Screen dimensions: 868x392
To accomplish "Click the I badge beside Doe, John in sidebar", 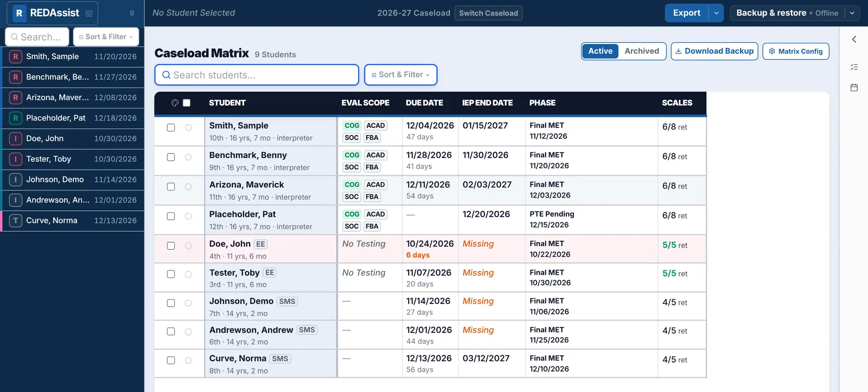I will pos(16,138).
